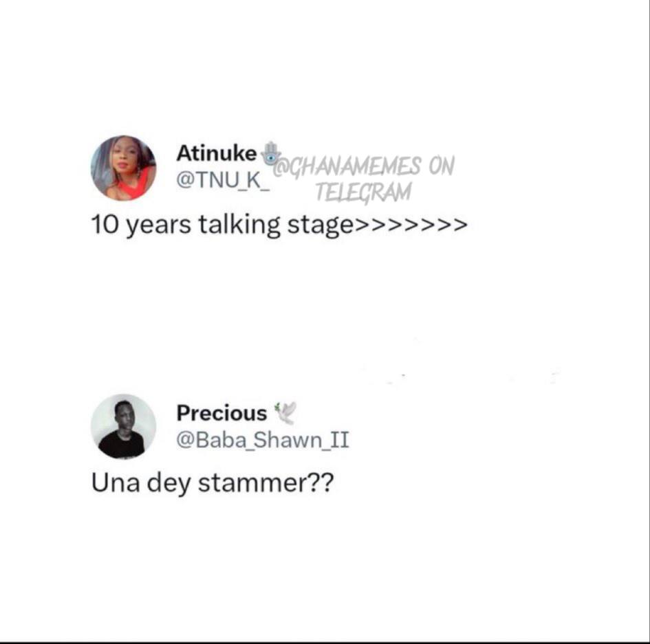Viewport: 650px width, 644px height.
Task: Click the double question marks in reply
Action: click(x=319, y=483)
